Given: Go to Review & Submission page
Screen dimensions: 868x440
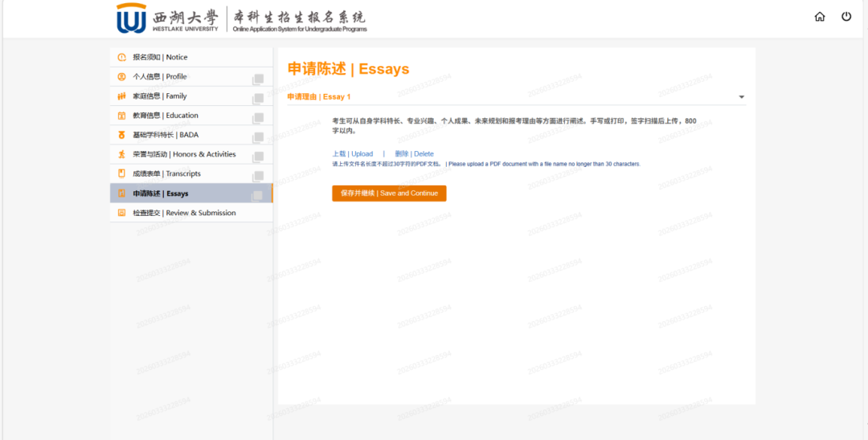Looking at the screenshot, I should click(x=184, y=213).
